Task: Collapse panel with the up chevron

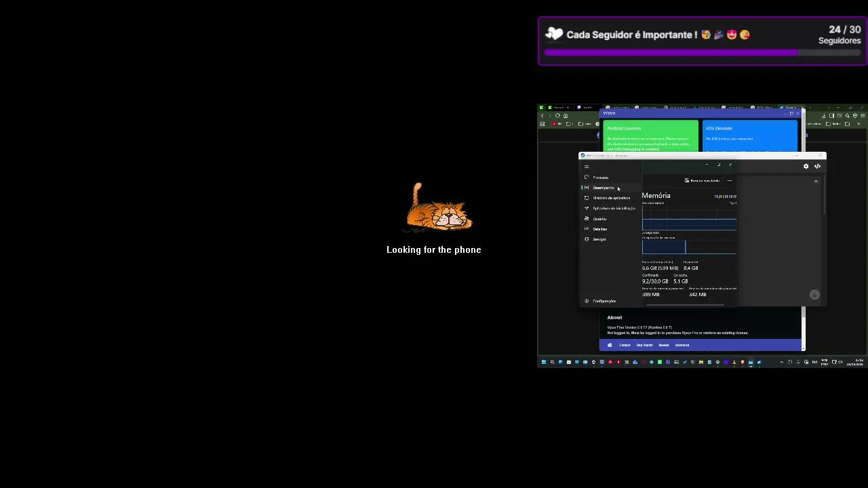Action: click(816, 181)
